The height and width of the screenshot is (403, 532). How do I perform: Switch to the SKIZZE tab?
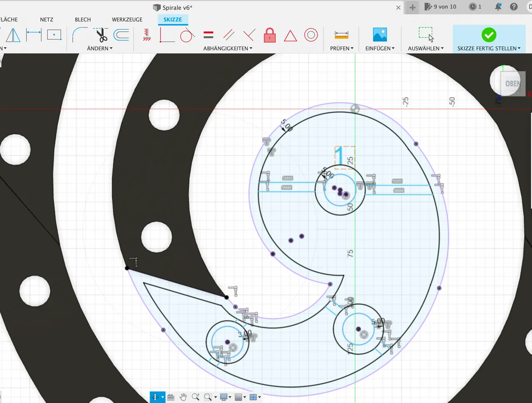[x=172, y=20]
